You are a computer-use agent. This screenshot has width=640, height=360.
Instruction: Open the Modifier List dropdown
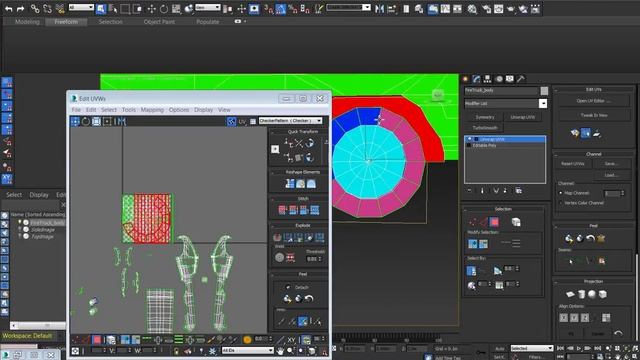click(543, 104)
